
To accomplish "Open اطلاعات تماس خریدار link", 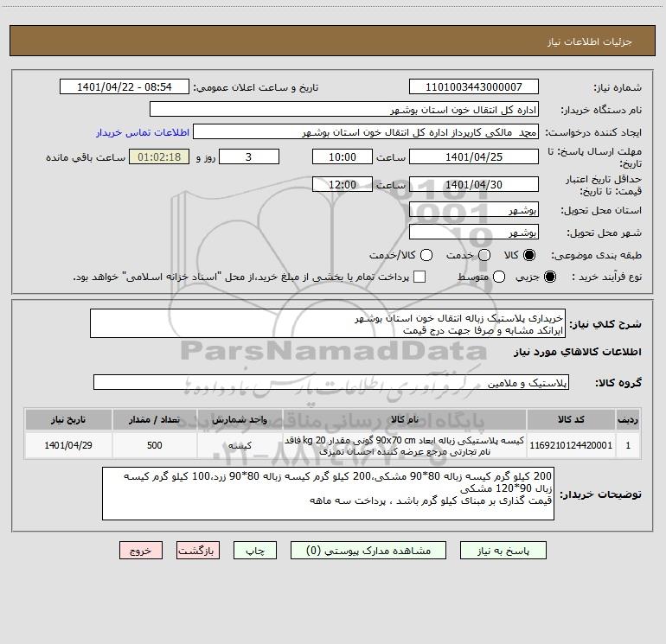I will click(143, 132).
